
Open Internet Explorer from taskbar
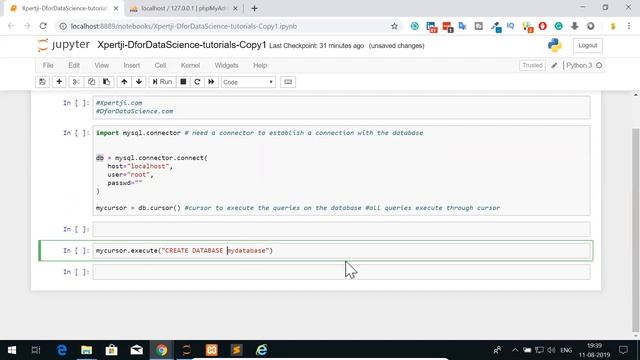click(x=261, y=350)
